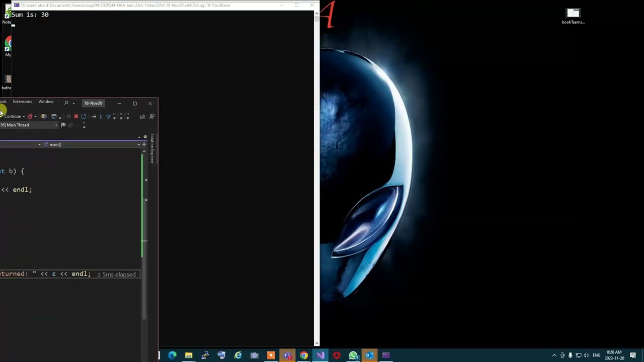
Task: Click the '≤ 5ms elapsed' perf tip
Action: (116, 275)
